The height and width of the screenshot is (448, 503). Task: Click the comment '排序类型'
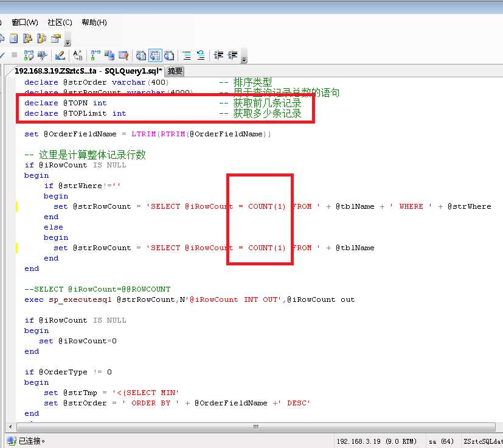coord(252,82)
